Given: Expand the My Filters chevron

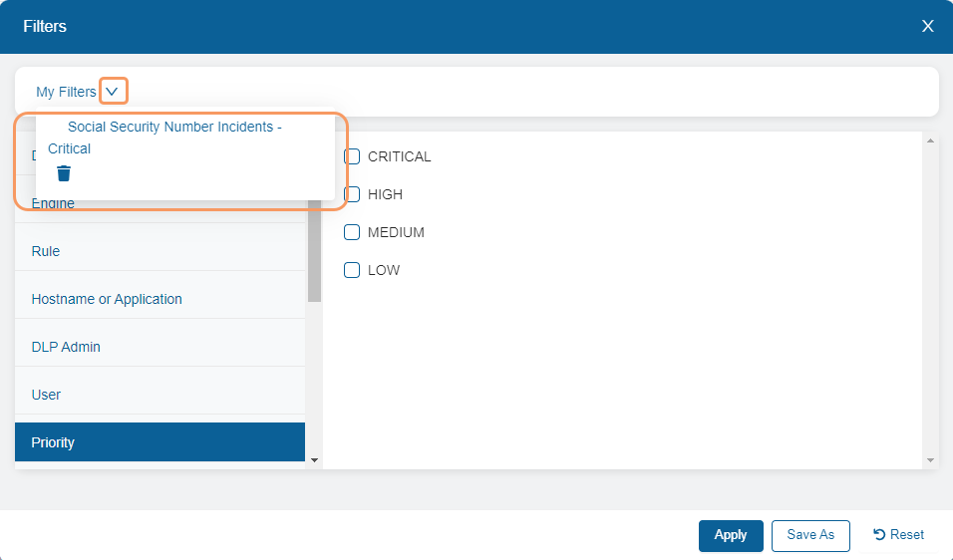Looking at the screenshot, I should click(113, 92).
